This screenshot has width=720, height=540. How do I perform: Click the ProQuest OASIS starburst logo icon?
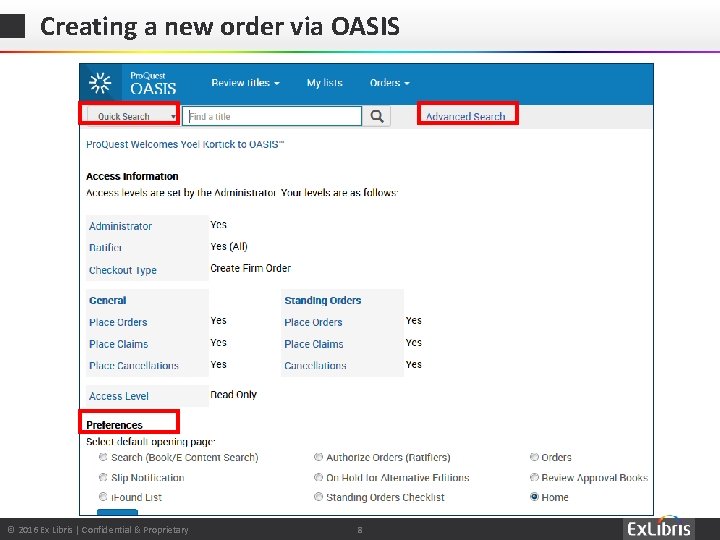pyautogui.click(x=100, y=83)
